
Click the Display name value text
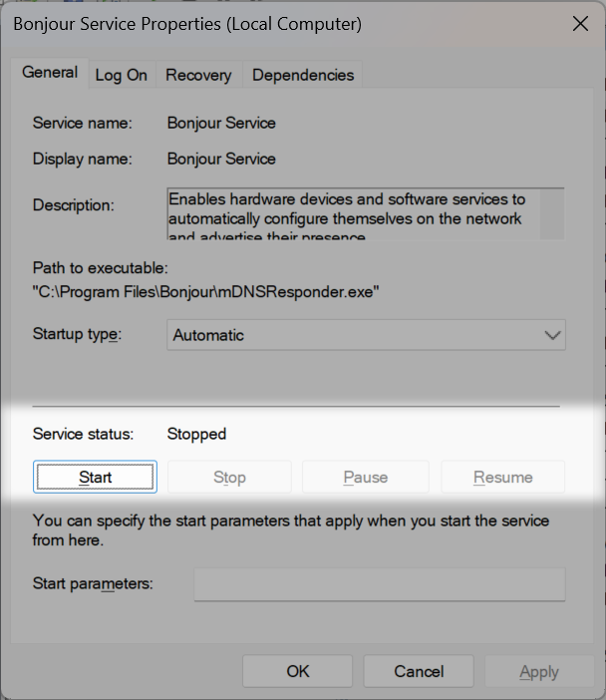tap(221, 159)
